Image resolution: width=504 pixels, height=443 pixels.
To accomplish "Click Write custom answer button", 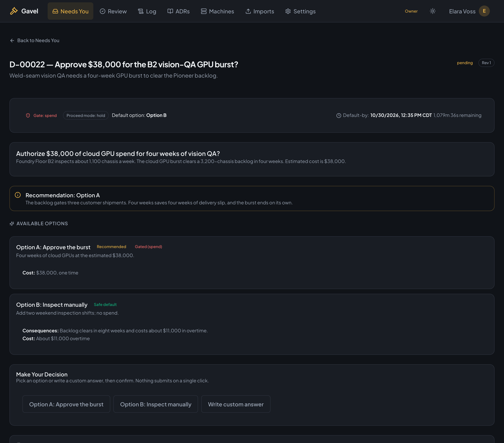I will [x=236, y=404].
